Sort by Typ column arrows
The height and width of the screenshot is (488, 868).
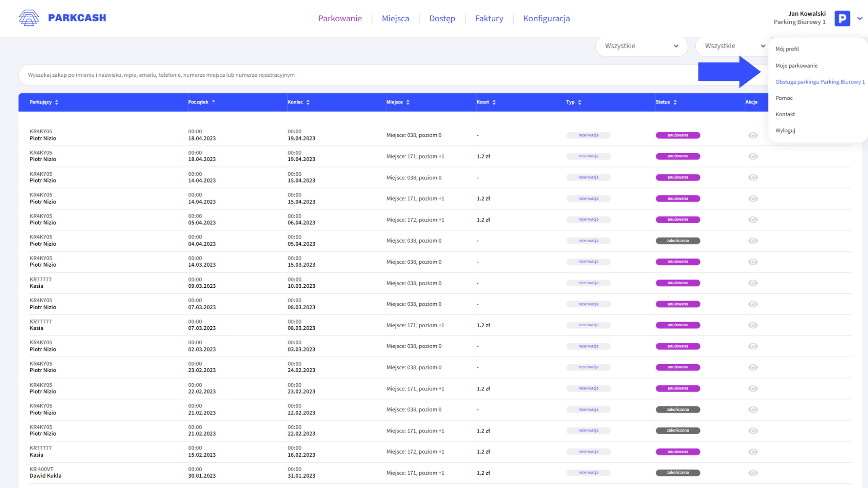coord(580,103)
